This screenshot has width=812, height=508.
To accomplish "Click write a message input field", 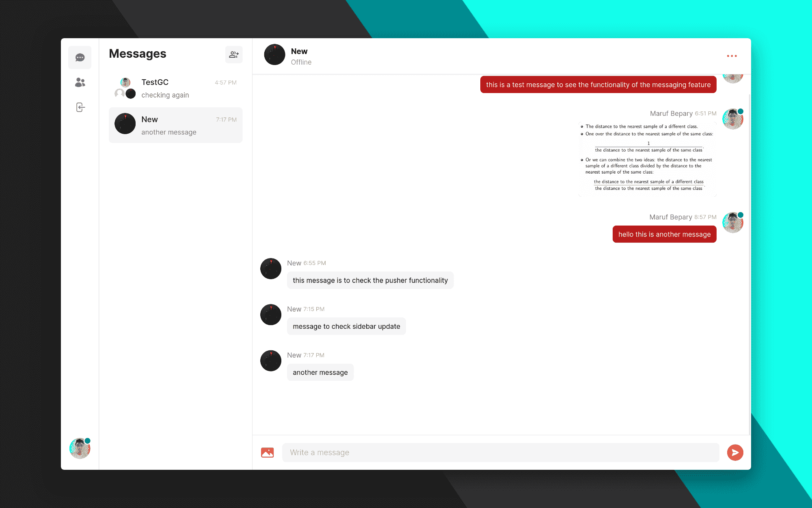I will point(501,452).
